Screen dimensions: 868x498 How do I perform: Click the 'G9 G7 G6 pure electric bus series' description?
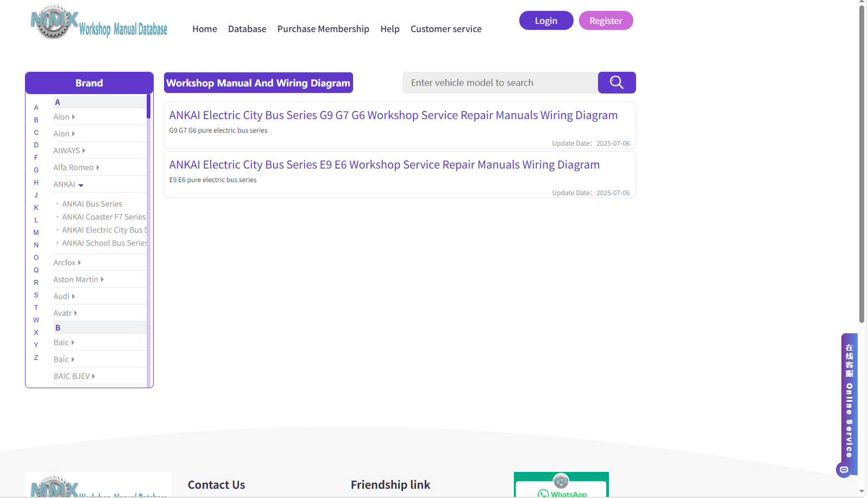(x=218, y=130)
